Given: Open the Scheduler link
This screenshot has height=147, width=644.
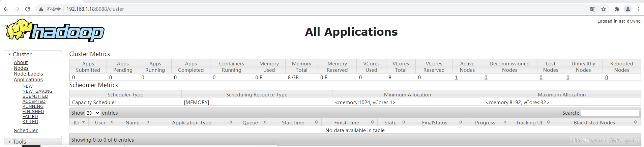Looking at the screenshot, I should tap(26, 130).
